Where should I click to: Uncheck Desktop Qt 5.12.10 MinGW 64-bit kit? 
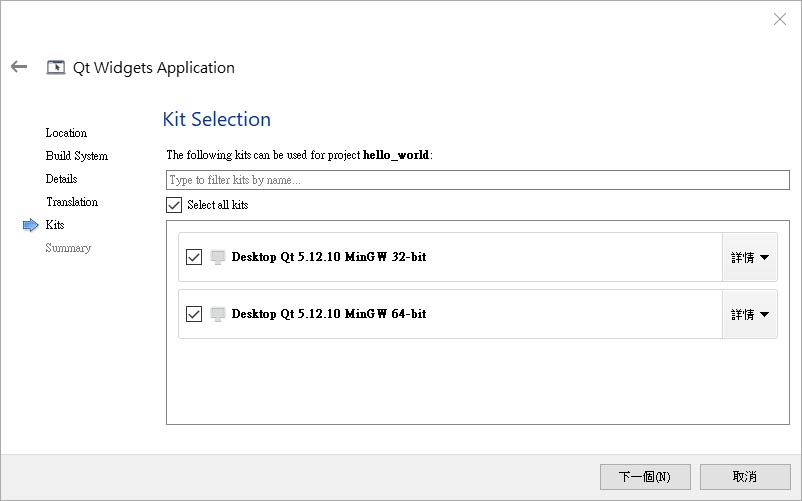click(194, 314)
